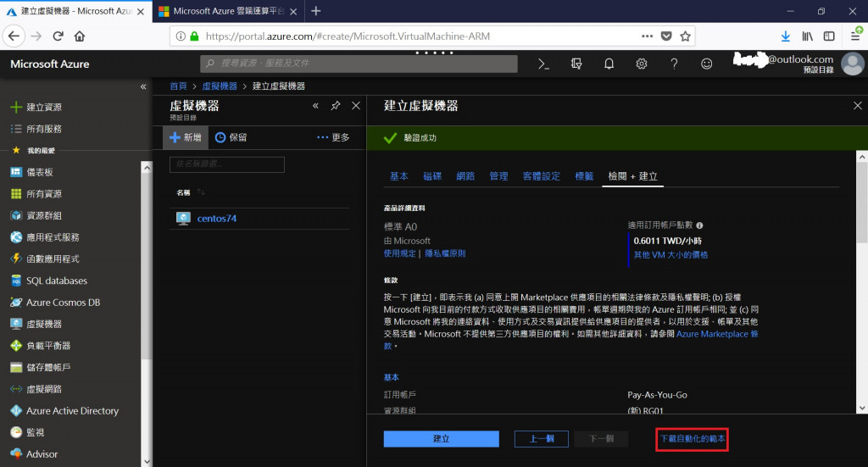This screenshot has height=467, width=868.
Task: Click the account avatar picture
Action: pyautogui.click(x=853, y=64)
